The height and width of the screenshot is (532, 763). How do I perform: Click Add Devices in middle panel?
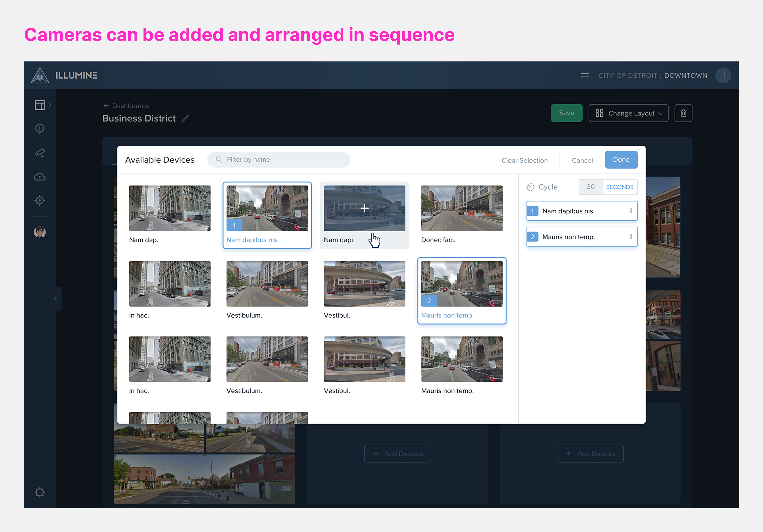pos(397,454)
